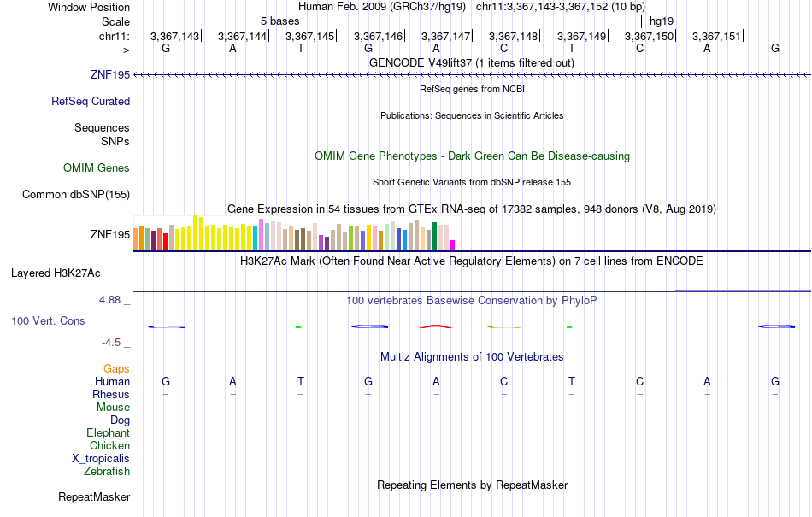Click the Window Position label
The width and height of the screenshot is (812, 517).
pyautogui.click(x=89, y=7)
